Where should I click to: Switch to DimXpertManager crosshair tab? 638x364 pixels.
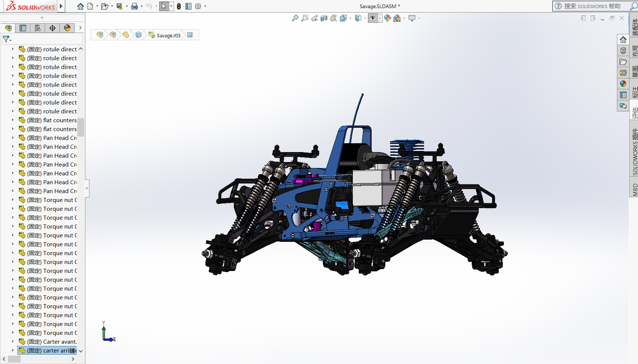[52, 28]
